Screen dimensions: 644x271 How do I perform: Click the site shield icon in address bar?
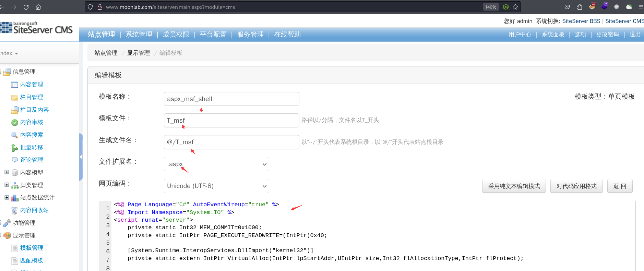pos(90,7)
